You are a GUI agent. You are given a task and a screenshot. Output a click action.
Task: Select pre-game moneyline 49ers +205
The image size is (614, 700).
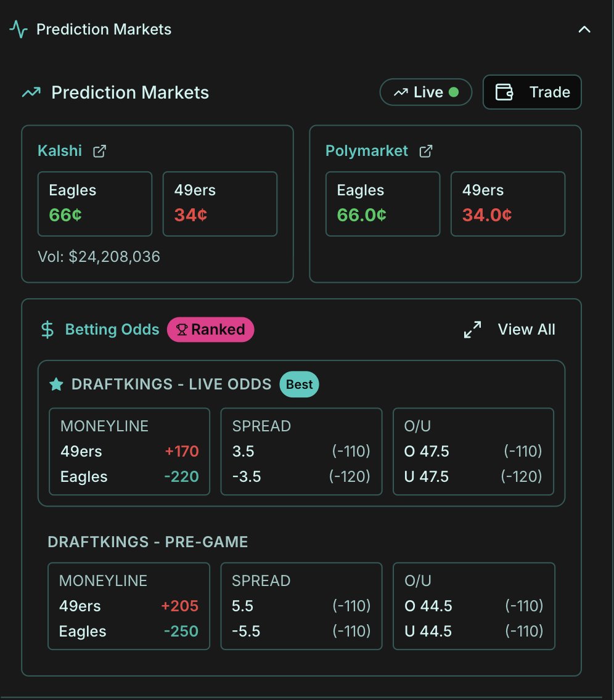pyautogui.click(x=129, y=606)
